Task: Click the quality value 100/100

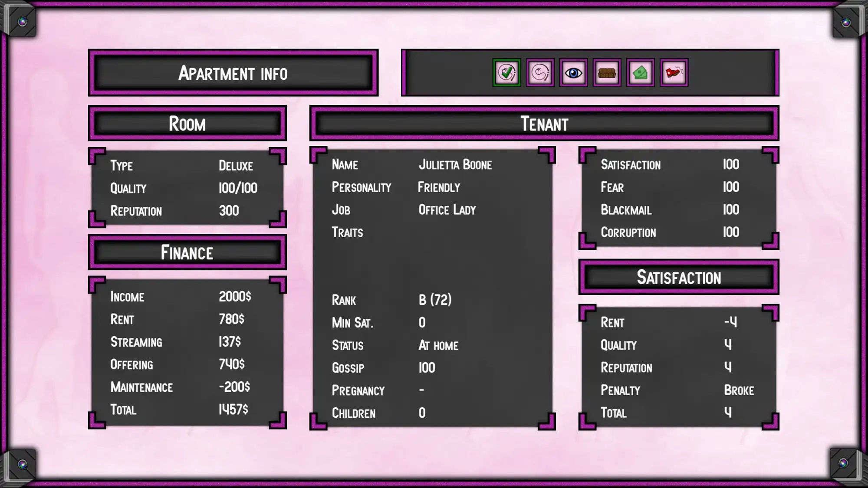Action: point(238,188)
